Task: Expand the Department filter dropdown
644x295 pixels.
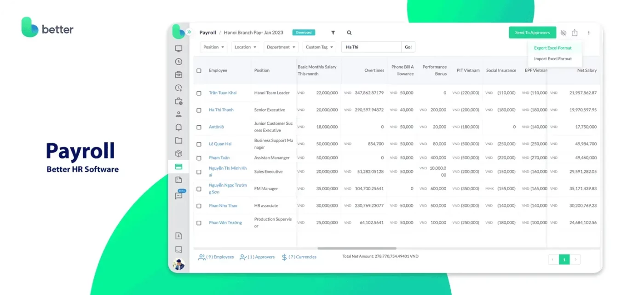Action: pos(281,47)
